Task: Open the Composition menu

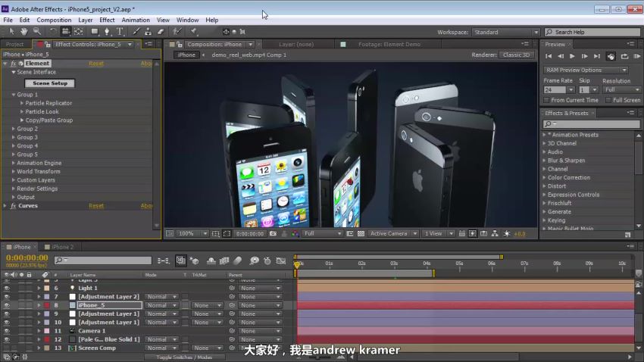Action: pyautogui.click(x=54, y=20)
